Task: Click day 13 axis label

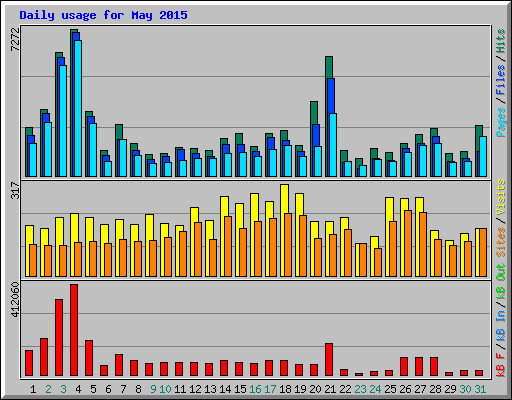Action: (x=210, y=389)
